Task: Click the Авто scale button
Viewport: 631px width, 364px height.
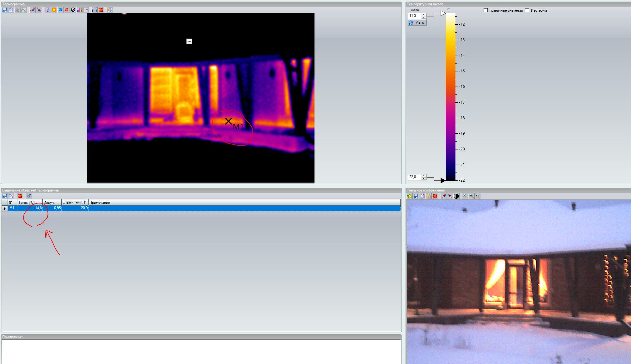Action: click(417, 22)
